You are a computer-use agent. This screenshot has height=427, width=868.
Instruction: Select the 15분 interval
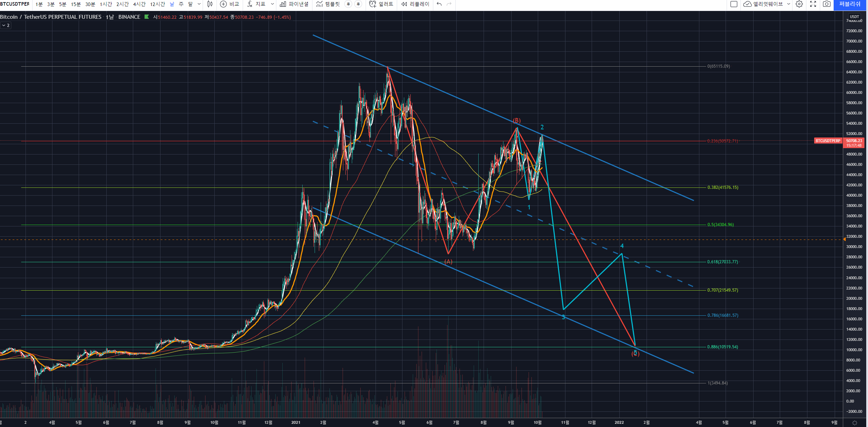tap(75, 4)
